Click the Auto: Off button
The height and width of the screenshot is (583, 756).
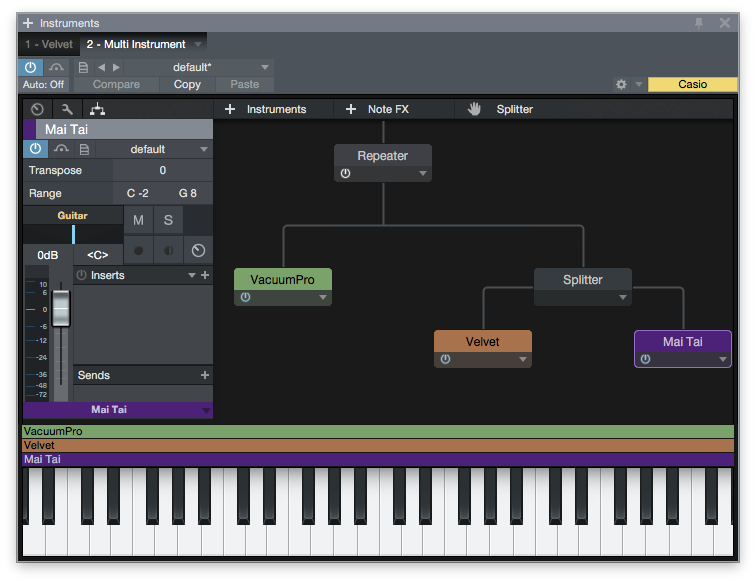click(x=43, y=85)
